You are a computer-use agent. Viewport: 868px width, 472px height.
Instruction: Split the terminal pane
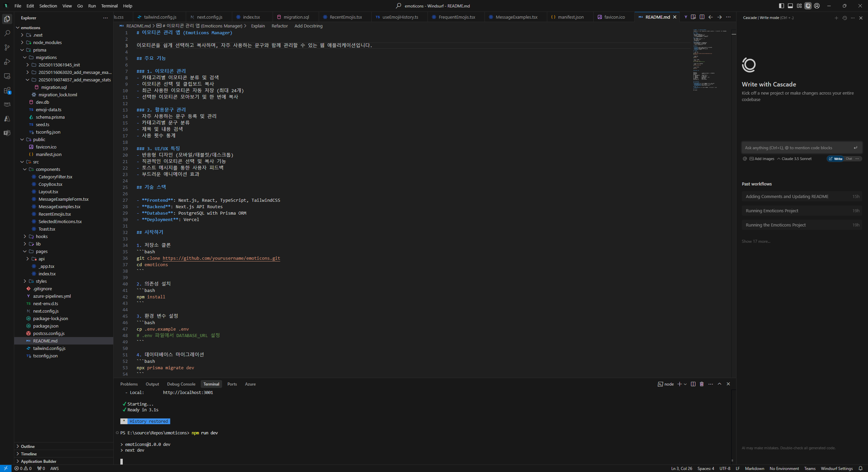tap(693, 384)
